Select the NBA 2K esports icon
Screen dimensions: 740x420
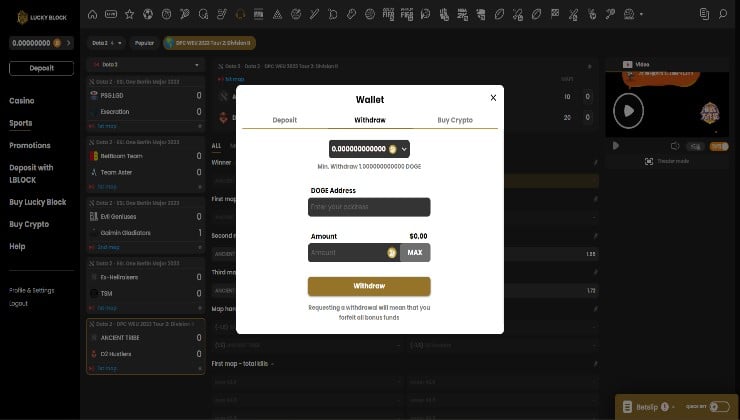[462, 15]
